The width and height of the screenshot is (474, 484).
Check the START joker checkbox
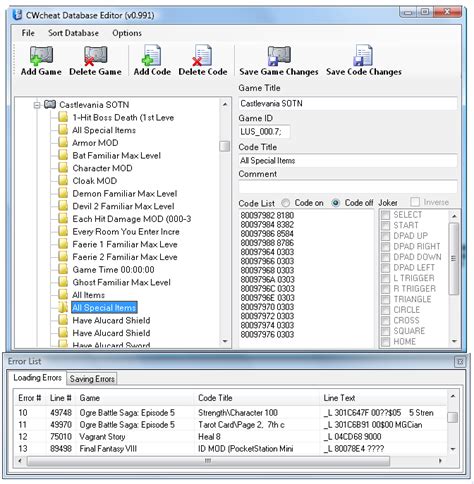pos(385,226)
